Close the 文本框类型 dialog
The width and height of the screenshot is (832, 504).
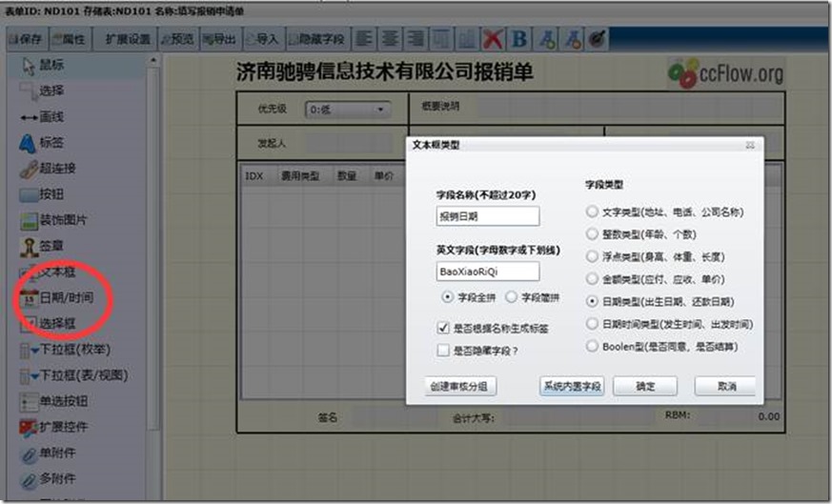(x=750, y=145)
